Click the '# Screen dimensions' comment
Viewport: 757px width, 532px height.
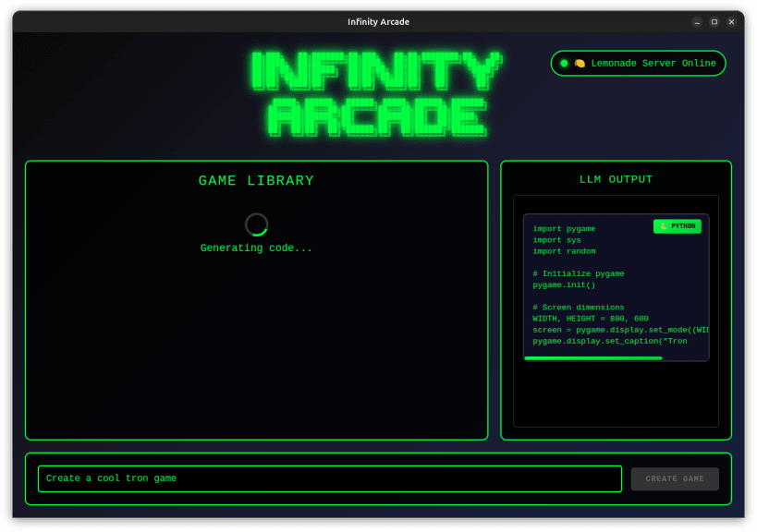(x=579, y=308)
